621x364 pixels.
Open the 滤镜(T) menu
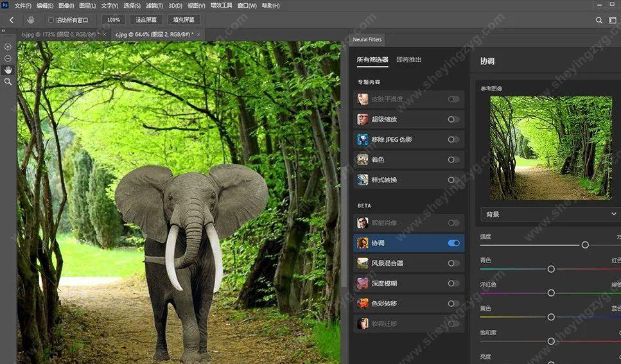coord(152,6)
